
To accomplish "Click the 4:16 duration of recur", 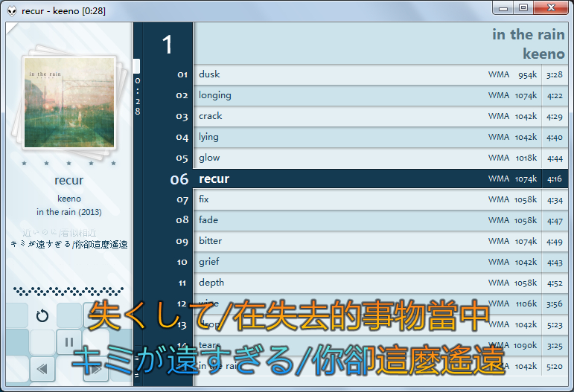I will click(555, 179).
